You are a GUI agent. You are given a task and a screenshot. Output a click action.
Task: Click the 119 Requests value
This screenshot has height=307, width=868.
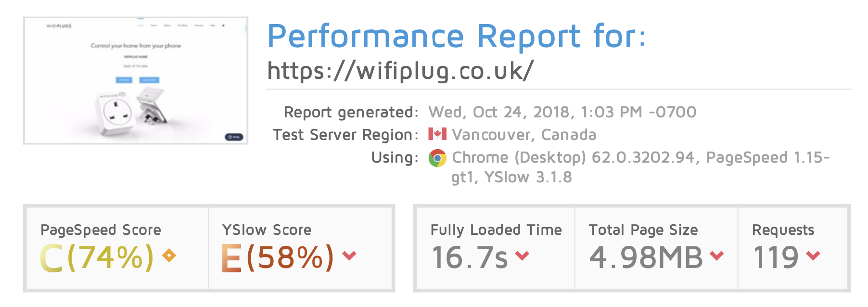(776, 257)
